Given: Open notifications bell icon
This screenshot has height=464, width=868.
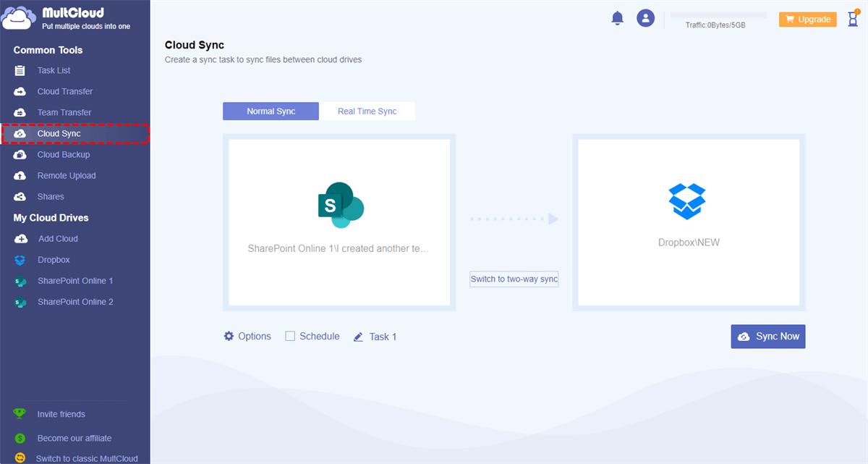Looking at the screenshot, I should (618, 18).
